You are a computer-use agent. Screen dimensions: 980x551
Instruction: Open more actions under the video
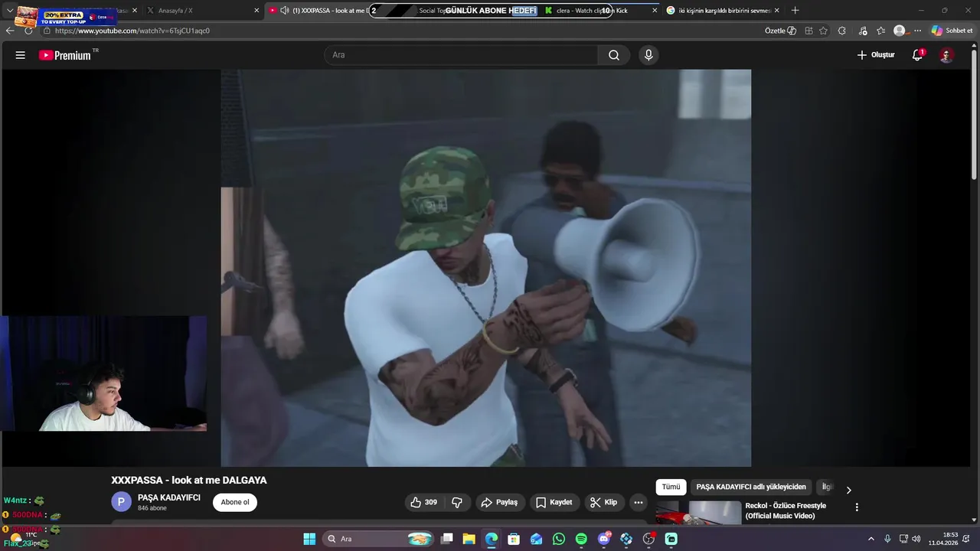[x=639, y=502]
